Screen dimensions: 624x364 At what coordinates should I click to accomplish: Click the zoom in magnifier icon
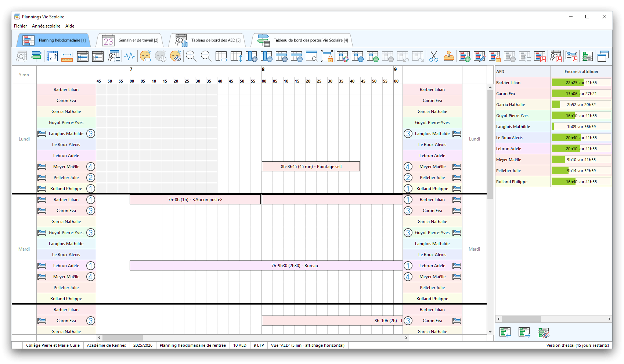coord(191,56)
